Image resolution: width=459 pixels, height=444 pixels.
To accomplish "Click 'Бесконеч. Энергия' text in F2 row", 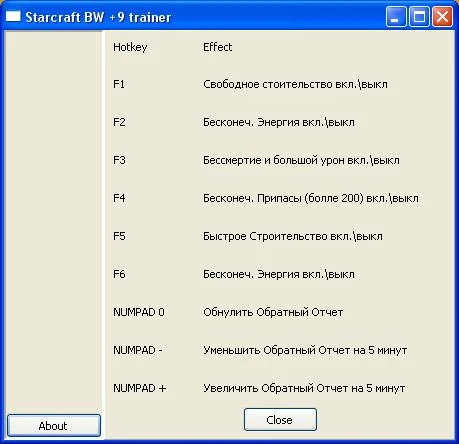I will coord(251,122).
